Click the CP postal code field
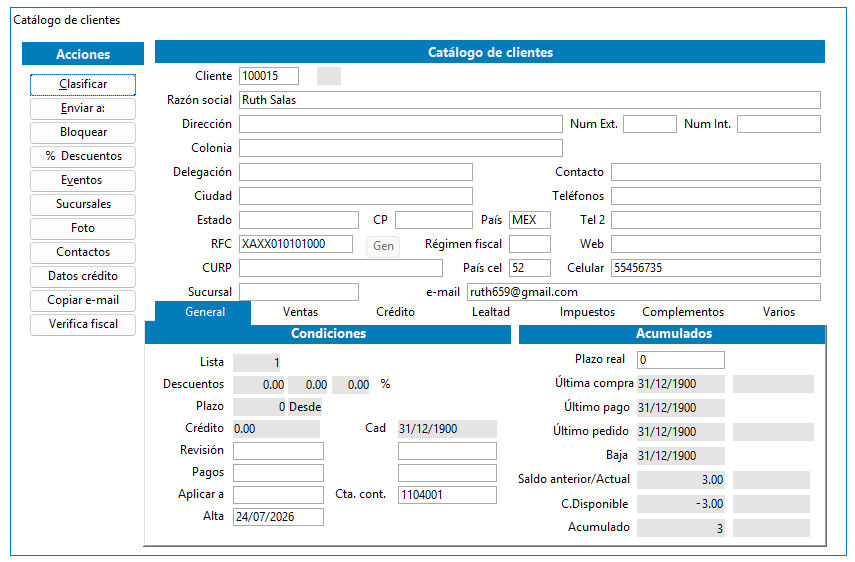The height and width of the screenshot is (562, 855). tap(433, 220)
